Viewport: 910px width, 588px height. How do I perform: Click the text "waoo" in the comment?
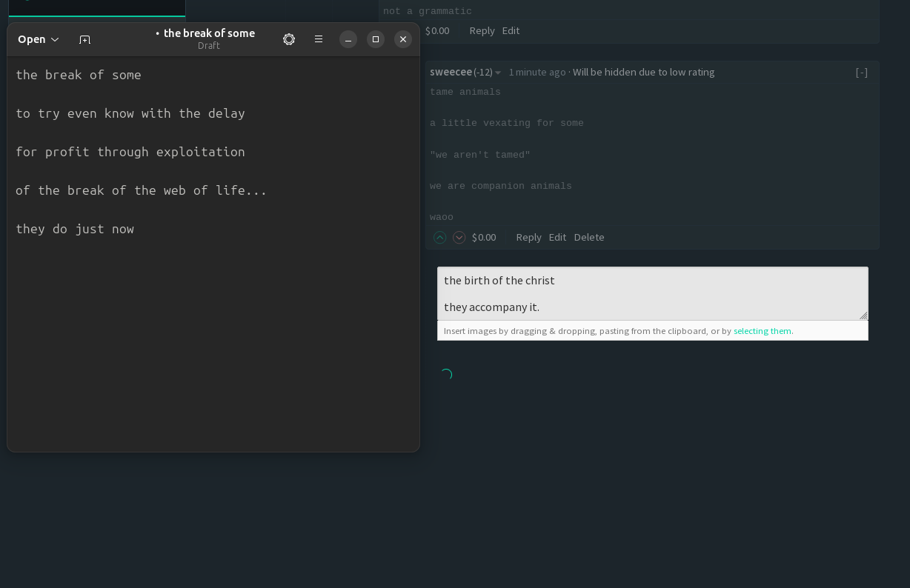[x=442, y=217]
